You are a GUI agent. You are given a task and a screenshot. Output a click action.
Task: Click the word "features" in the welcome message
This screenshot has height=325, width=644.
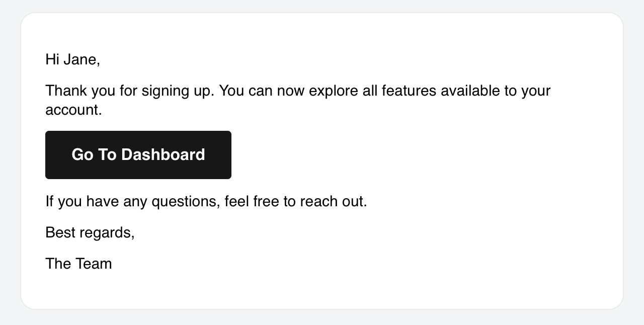(409, 91)
